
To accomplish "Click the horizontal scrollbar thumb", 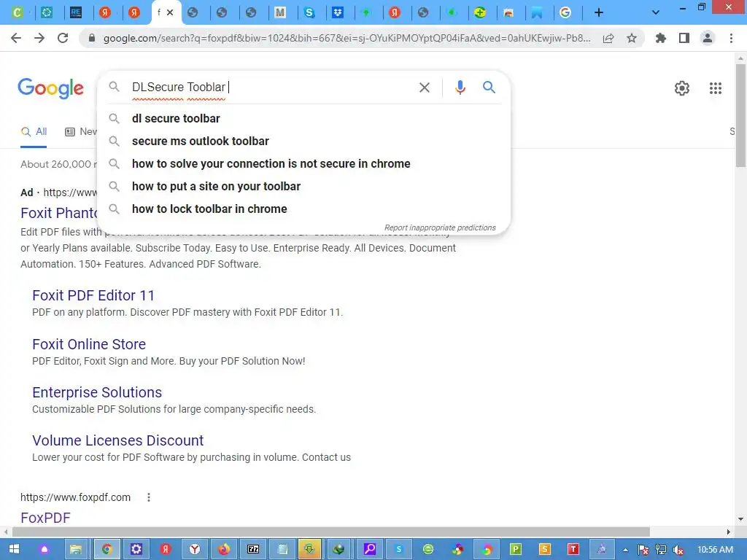I will pyautogui.click(x=331, y=532).
